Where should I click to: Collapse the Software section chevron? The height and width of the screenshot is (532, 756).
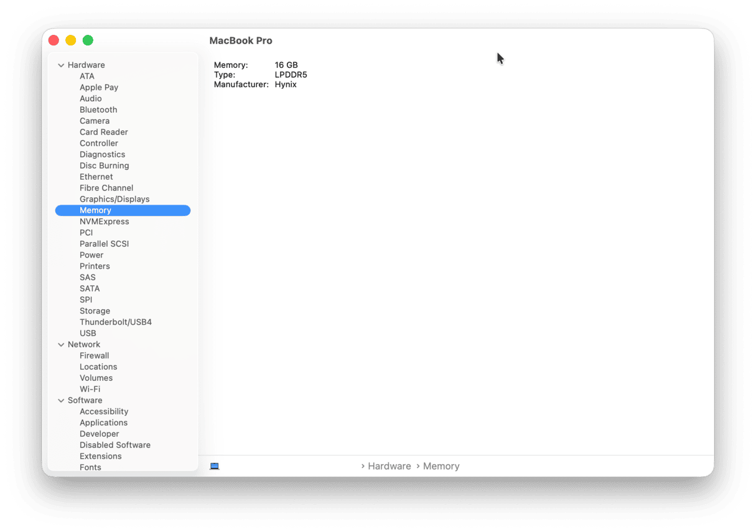(61, 401)
